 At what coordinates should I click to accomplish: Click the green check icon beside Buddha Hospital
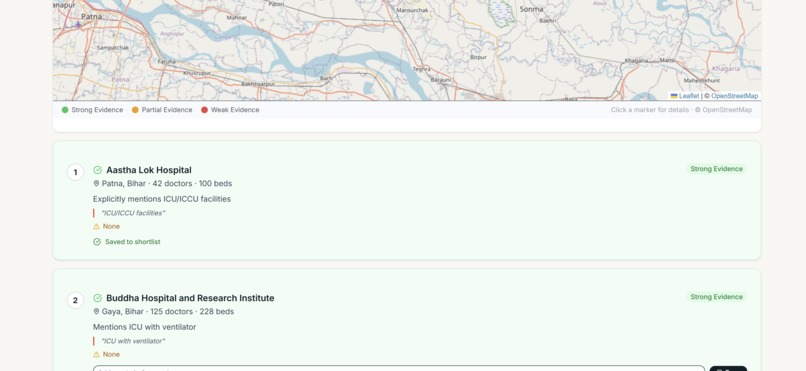click(x=98, y=298)
